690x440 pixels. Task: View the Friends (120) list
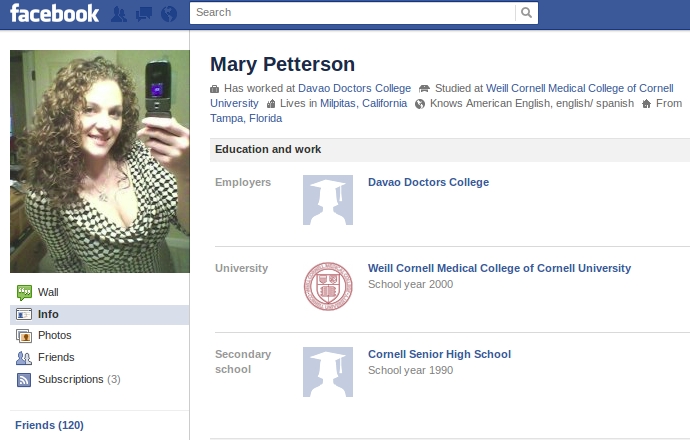[x=49, y=425]
